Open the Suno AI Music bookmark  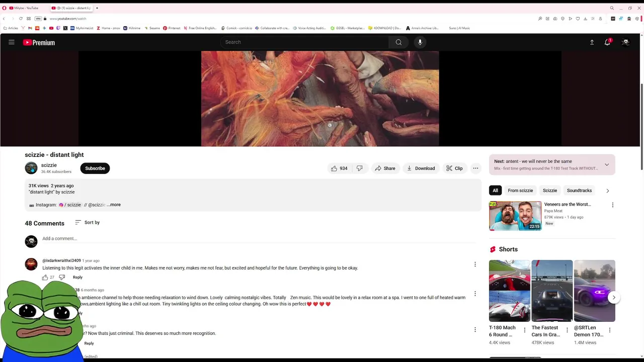459,28
